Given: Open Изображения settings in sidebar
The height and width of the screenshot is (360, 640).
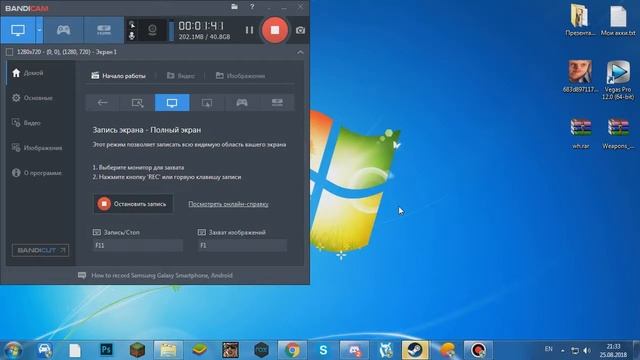Looking at the screenshot, I should tap(37, 148).
